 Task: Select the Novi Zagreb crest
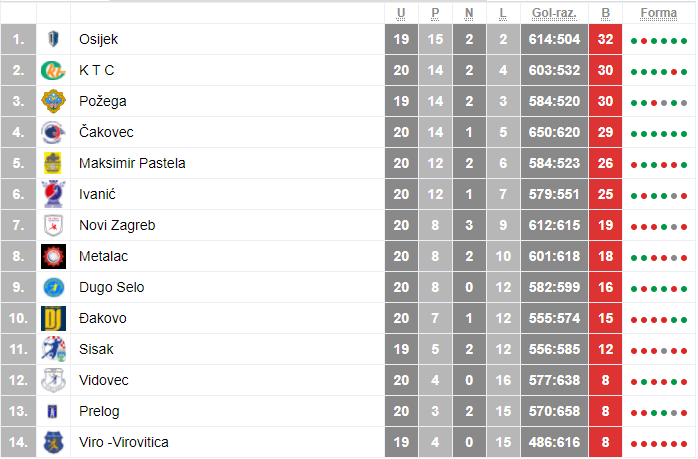click(x=53, y=225)
